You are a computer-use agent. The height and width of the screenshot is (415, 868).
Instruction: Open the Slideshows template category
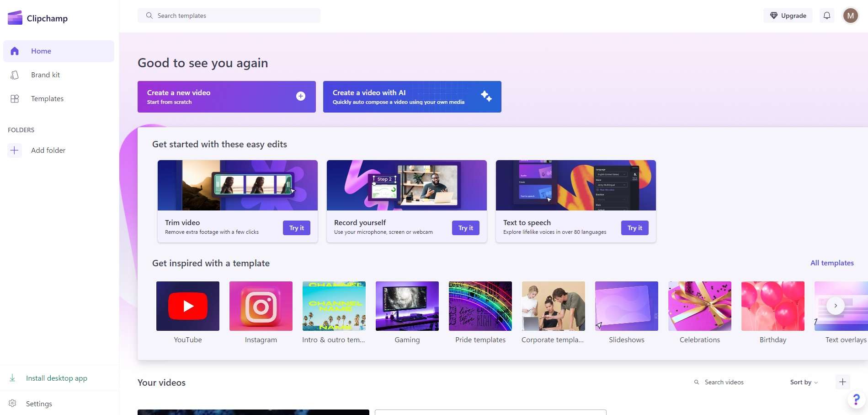click(x=627, y=306)
